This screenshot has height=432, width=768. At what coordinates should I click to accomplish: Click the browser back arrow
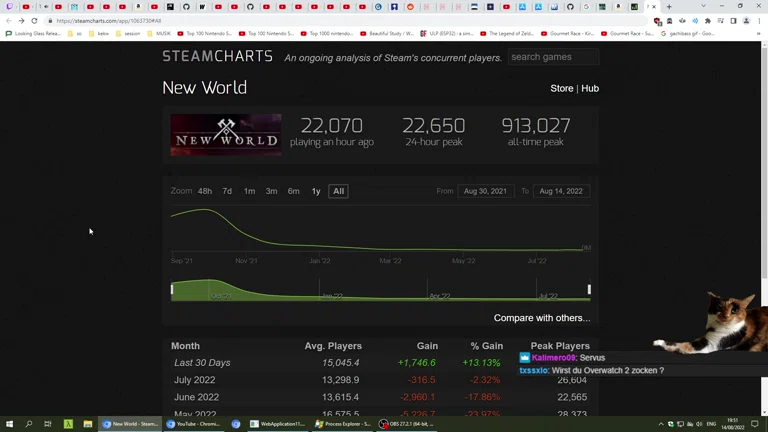pyautogui.click(x=9, y=20)
